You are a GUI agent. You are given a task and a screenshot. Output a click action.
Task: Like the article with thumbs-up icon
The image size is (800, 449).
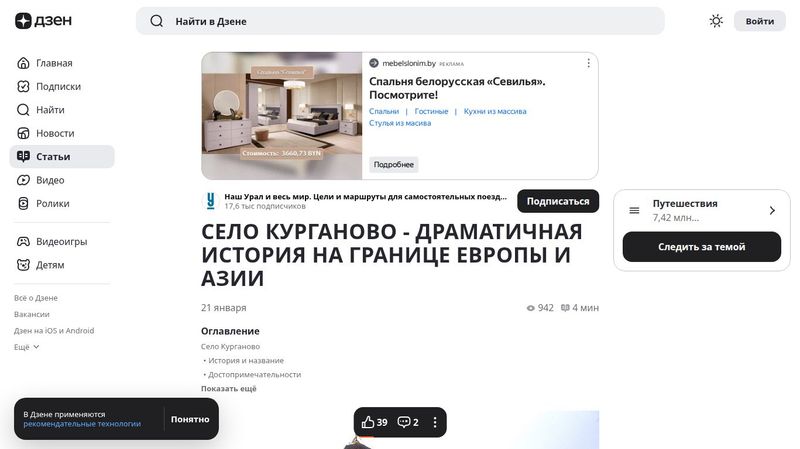tap(368, 422)
